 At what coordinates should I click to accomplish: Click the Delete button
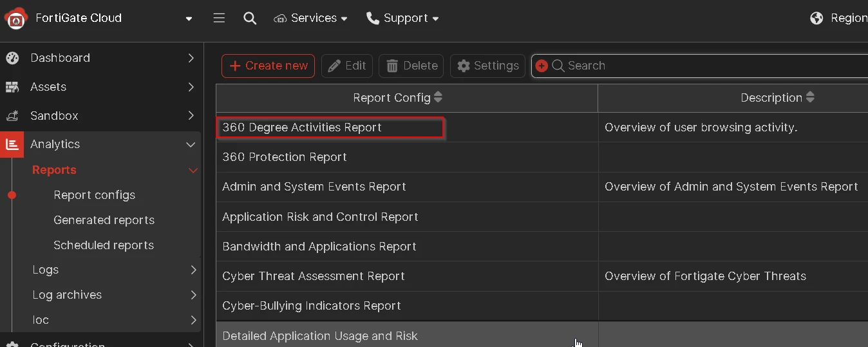point(411,66)
